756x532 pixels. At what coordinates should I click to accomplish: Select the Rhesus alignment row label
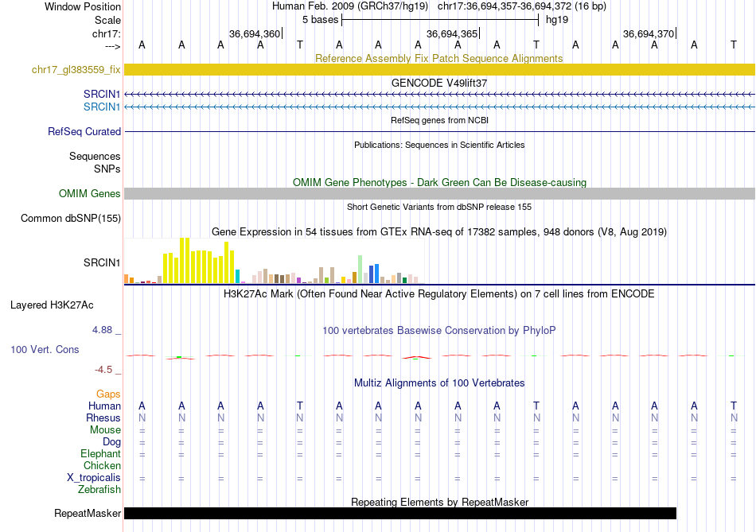pyautogui.click(x=103, y=417)
